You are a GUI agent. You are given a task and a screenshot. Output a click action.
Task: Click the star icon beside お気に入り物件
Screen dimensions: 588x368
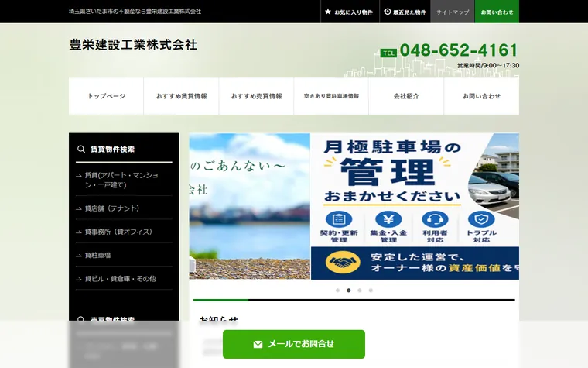click(x=328, y=12)
